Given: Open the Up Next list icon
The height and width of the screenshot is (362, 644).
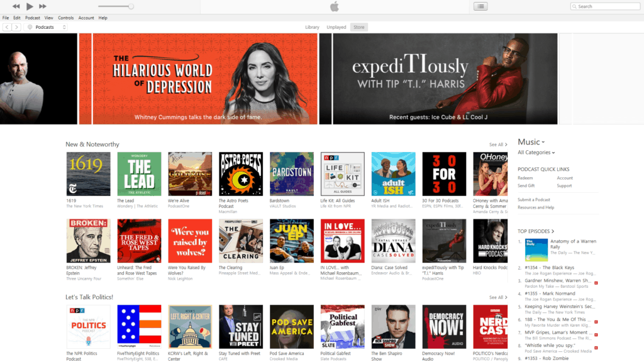Looking at the screenshot, I should 480,6.
